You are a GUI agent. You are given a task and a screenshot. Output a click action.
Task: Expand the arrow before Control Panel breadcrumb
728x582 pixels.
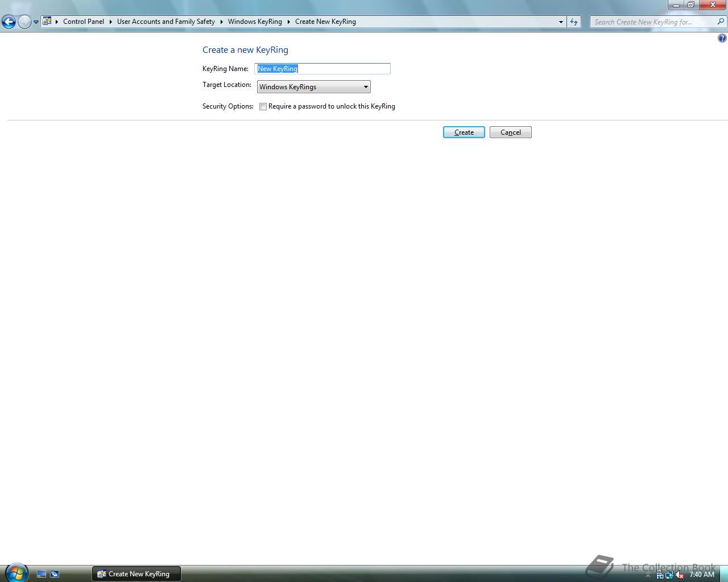click(57, 22)
